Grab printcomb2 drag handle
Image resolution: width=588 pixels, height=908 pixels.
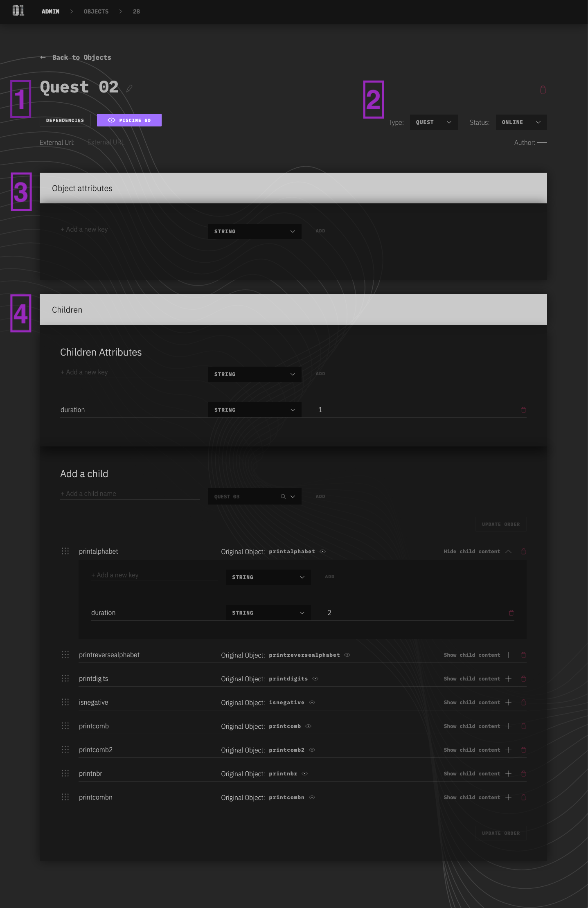(65, 750)
